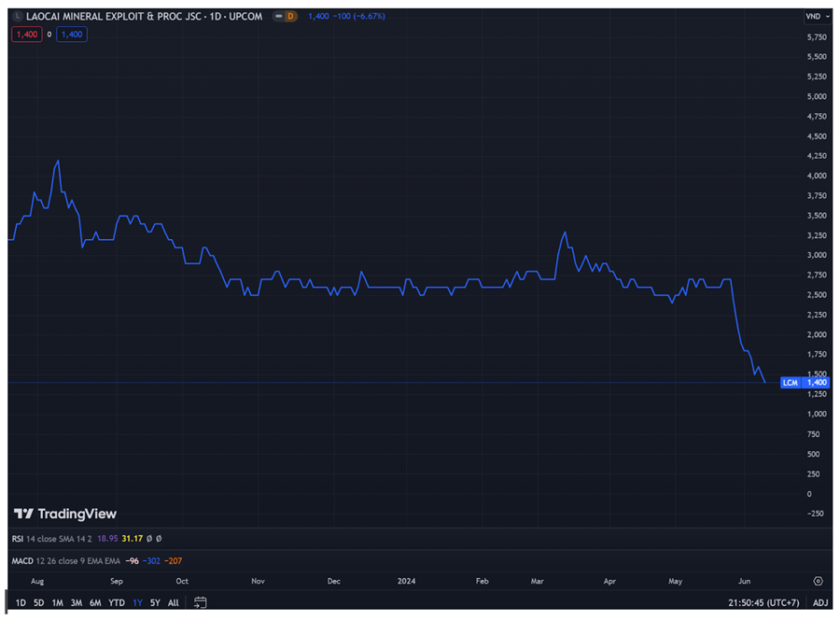The width and height of the screenshot is (840, 621).
Task: Switch to the YTD time range
Action: point(117,603)
